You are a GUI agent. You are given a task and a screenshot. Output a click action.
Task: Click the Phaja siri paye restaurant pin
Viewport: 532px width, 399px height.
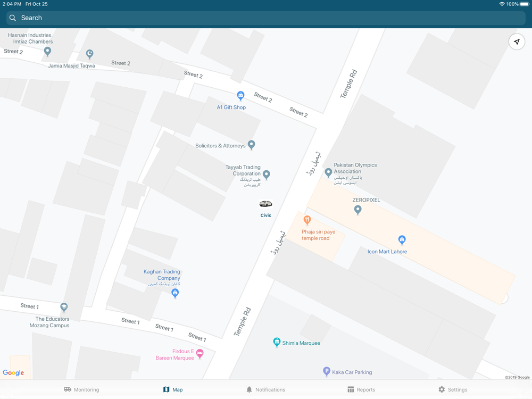pos(307,221)
